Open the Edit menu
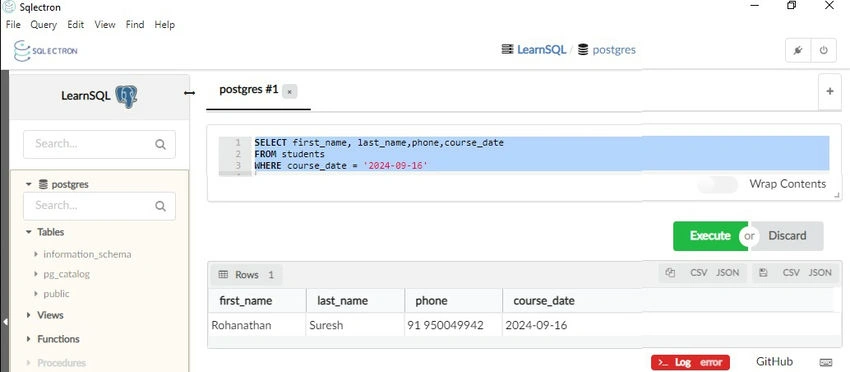Screen dimensions: 850x372 pos(75,24)
